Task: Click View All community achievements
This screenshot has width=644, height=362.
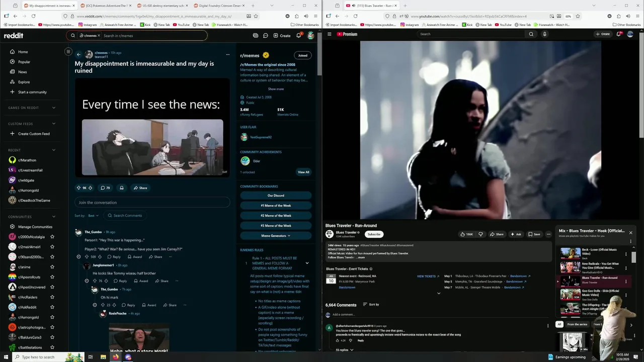Action: pos(303,172)
